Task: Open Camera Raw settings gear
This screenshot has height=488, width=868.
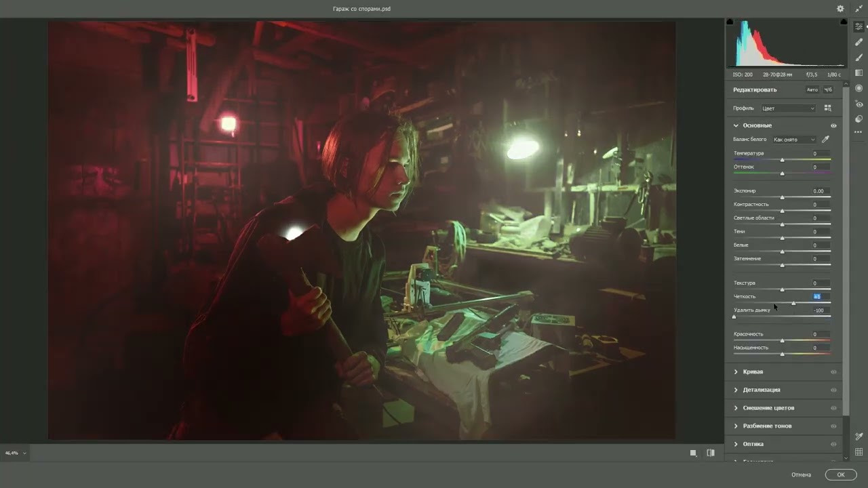Action: (x=840, y=9)
